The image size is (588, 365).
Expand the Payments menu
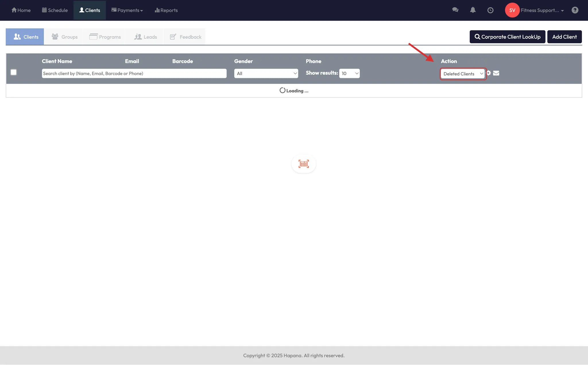127,10
